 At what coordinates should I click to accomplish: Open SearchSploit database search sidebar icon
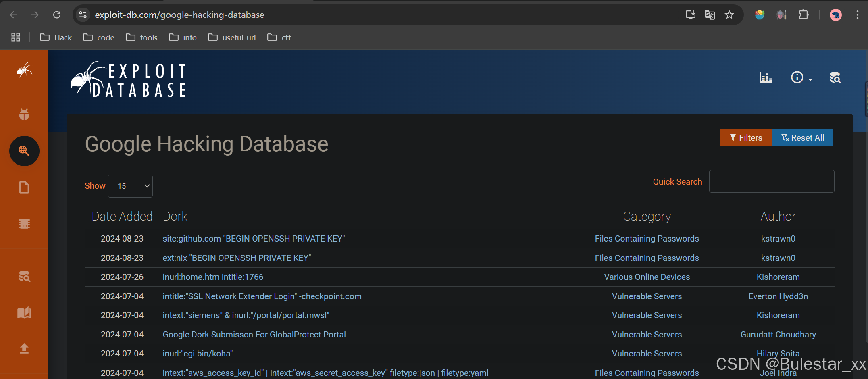pos(24,276)
